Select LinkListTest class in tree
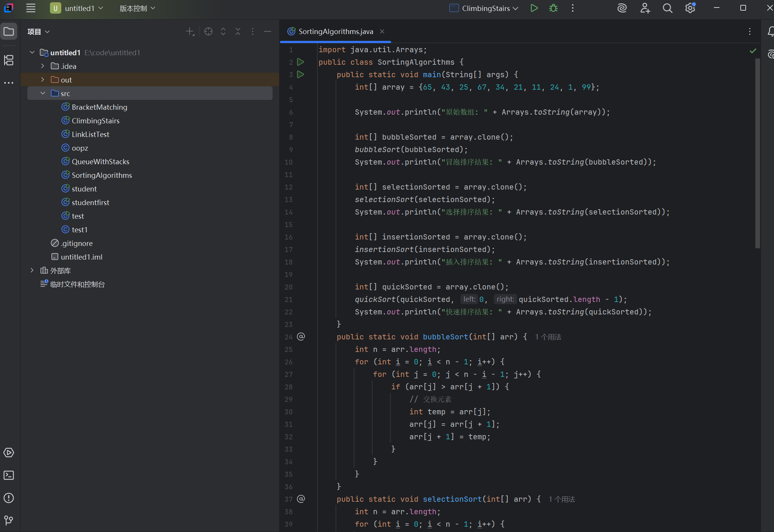Image resolution: width=774 pixels, height=532 pixels. pyautogui.click(x=90, y=134)
